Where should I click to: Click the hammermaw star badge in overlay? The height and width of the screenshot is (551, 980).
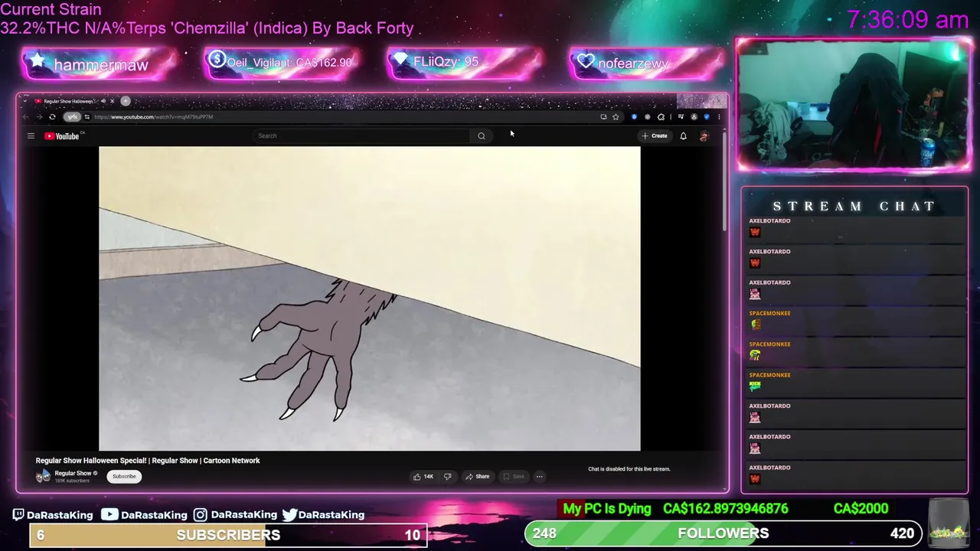pos(100,64)
